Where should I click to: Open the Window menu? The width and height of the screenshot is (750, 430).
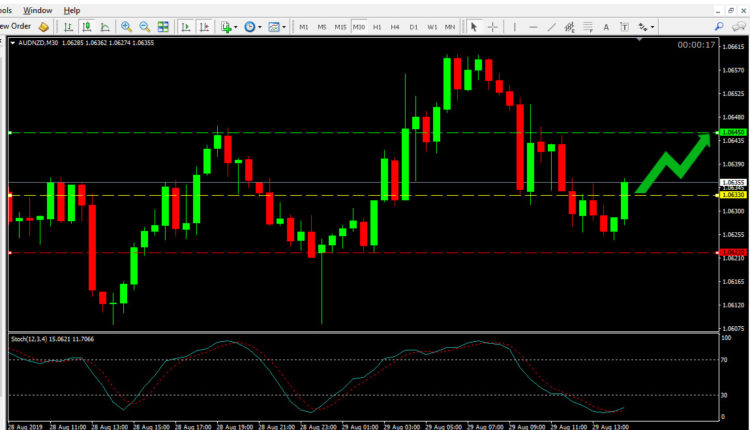38,10
